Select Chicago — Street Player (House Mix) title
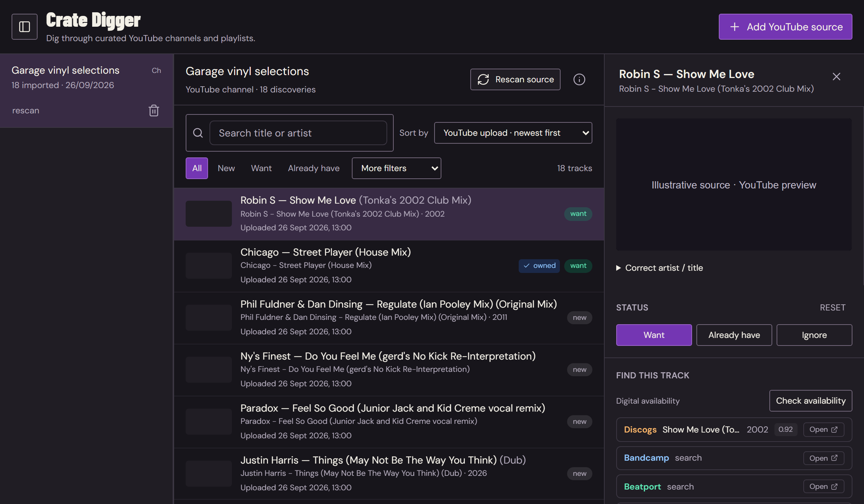This screenshot has height=504, width=864. (x=325, y=252)
